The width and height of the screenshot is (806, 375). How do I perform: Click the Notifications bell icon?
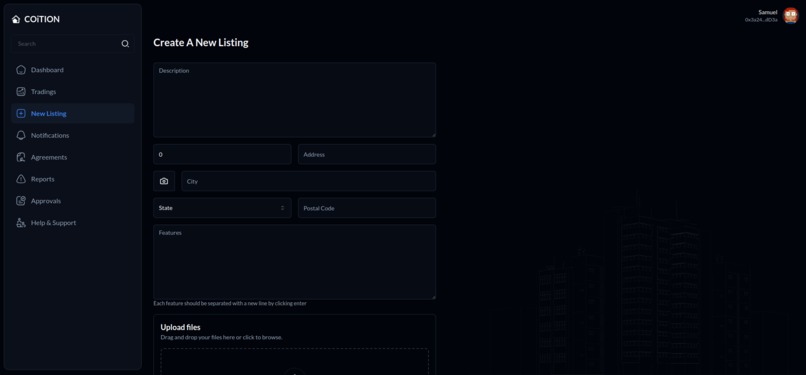pos(21,135)
